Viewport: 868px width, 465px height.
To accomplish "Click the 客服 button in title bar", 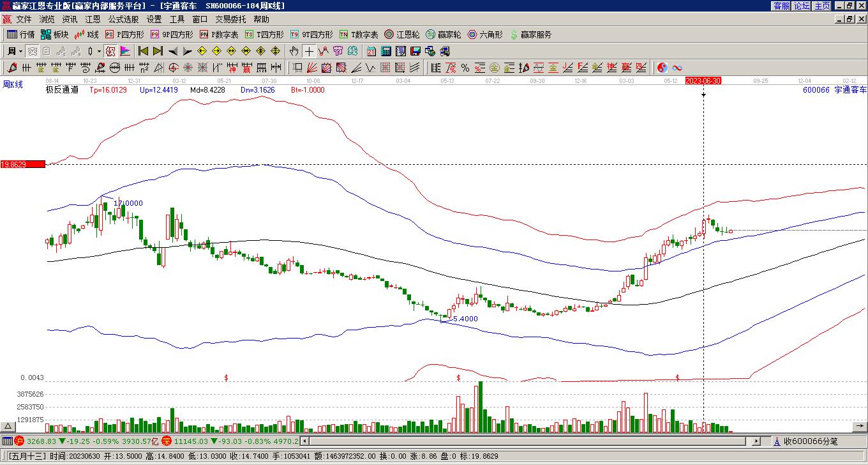I will 781,6.
